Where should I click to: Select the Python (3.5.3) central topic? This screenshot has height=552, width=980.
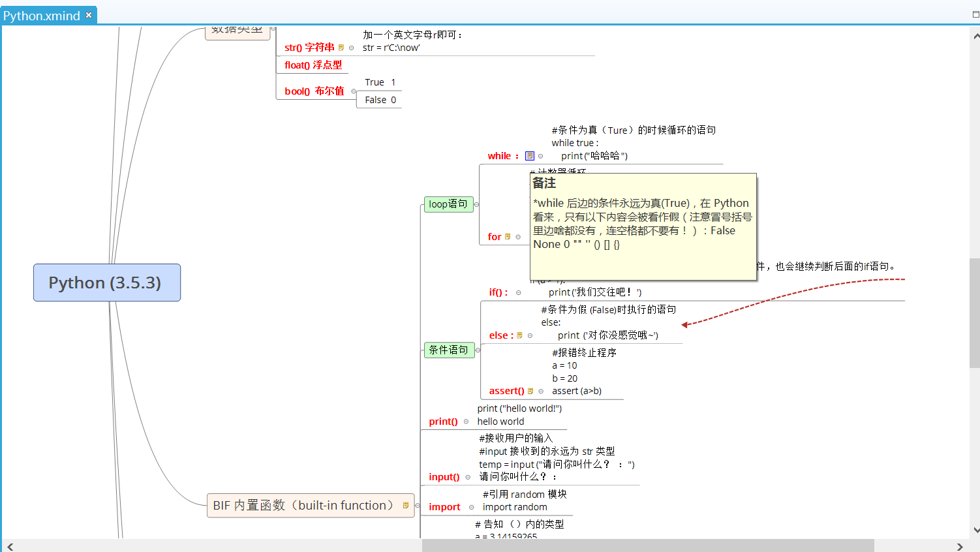click(106, 283)
